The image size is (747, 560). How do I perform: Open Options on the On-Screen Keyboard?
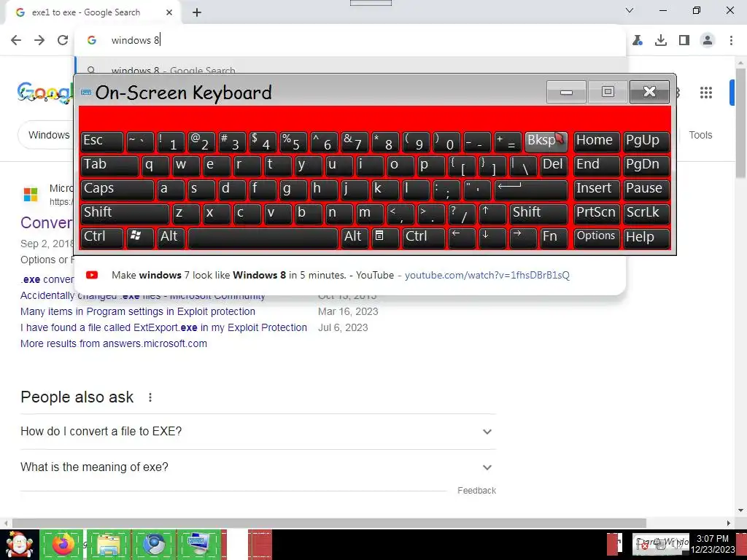click(x=597, y=238)
